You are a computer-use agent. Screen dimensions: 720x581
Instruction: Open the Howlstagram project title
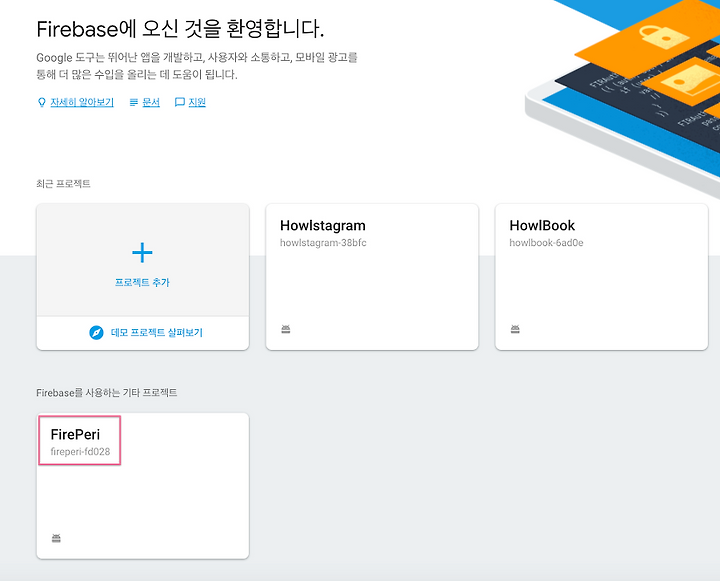click(x=323, y=226)
